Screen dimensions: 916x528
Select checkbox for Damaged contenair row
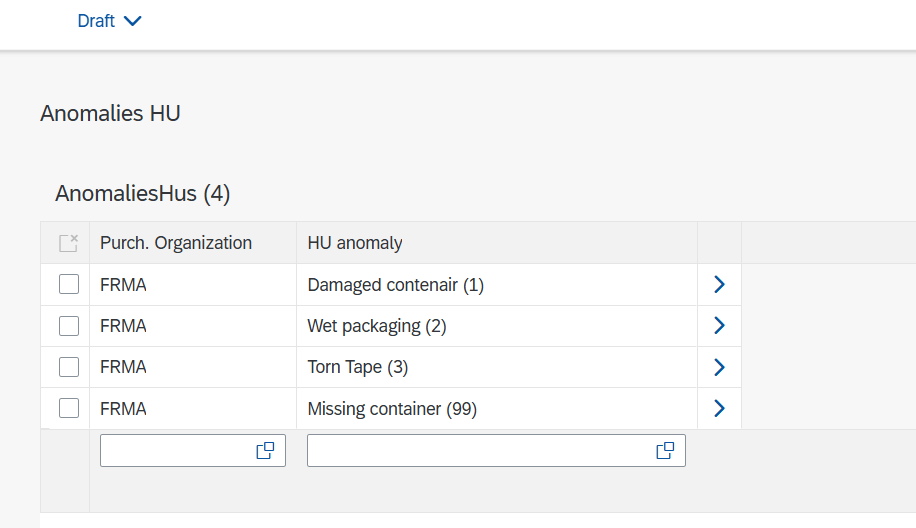pos(69,285)
